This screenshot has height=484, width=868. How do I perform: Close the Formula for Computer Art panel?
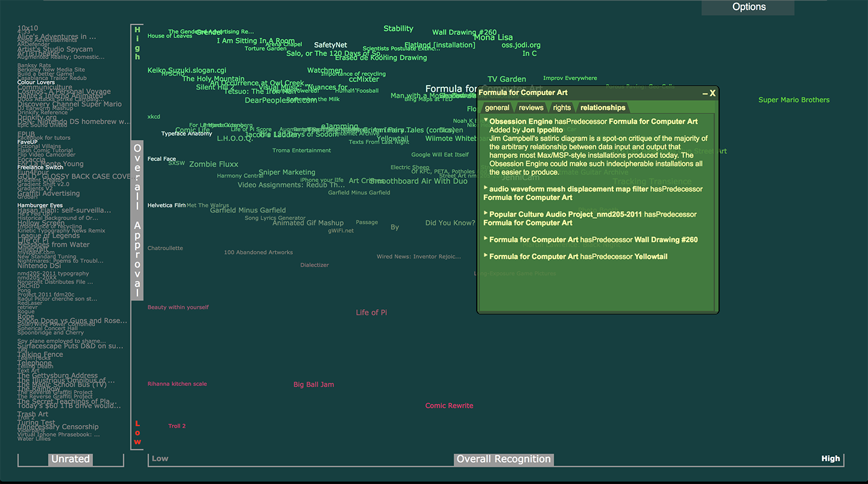pos(712,93)
